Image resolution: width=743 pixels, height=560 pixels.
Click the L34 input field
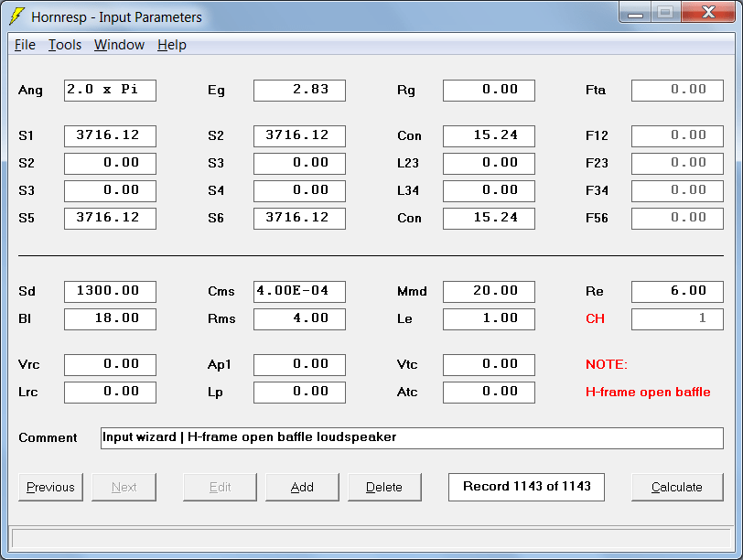489,191
